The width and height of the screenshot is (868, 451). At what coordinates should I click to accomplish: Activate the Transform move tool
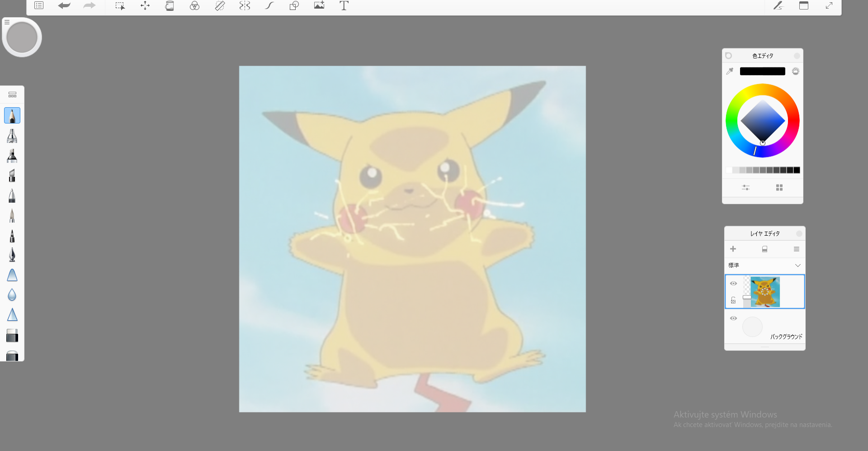tap(145, 5)
